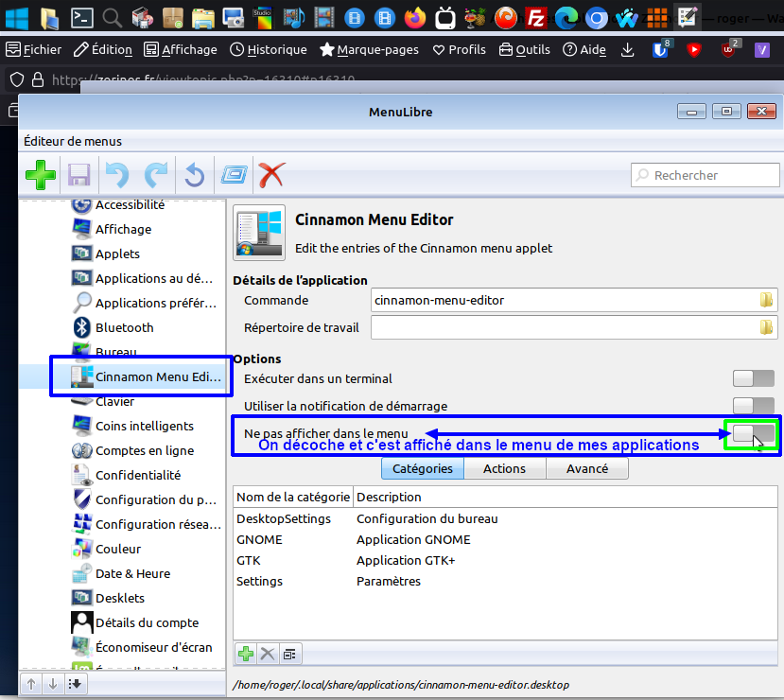
Task: Open Firefox Historique menu
Action: click(x=270, y=49)
